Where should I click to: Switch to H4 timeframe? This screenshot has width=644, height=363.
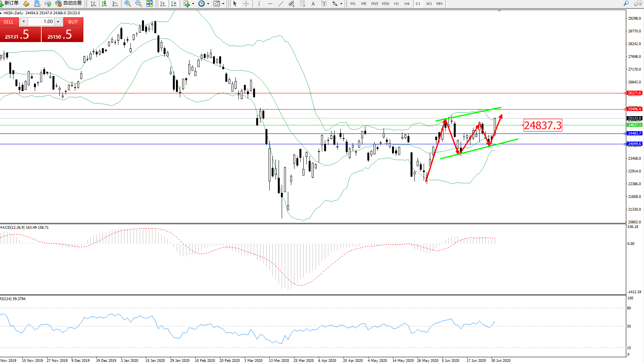(x=407, y=3)
